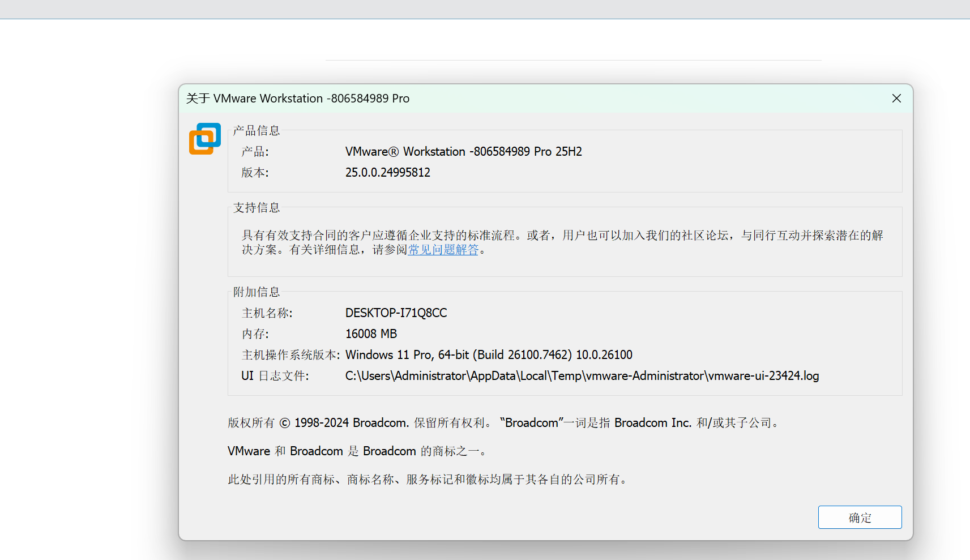Click the 产品信息 section header
The height and width of the screenshot is (560, 970).
[257, 130]
